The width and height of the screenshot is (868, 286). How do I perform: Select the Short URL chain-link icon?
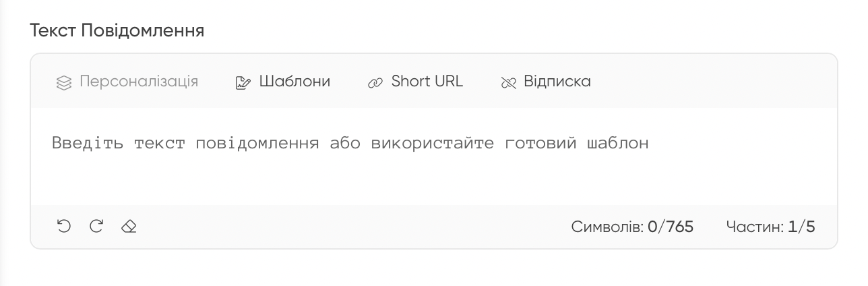[x=375, y=83]
